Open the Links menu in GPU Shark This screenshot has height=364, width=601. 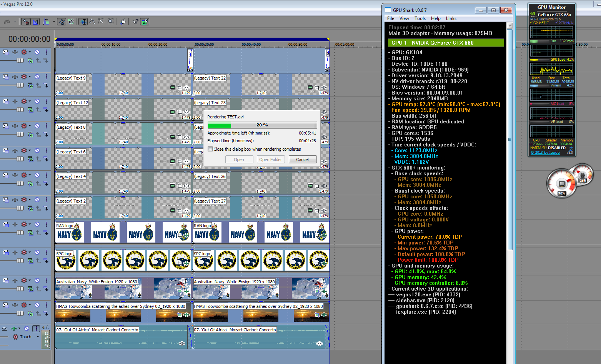[x=451, y=18]
